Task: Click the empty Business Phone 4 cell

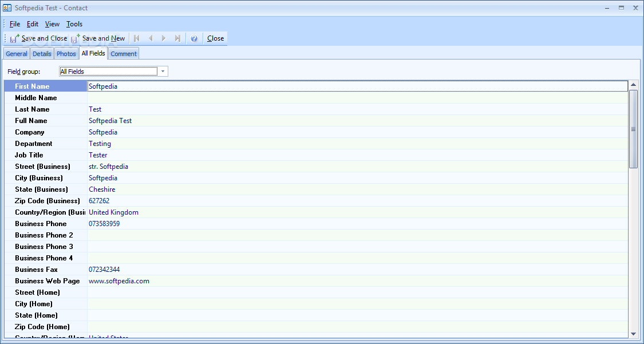Action: (357, 258)
